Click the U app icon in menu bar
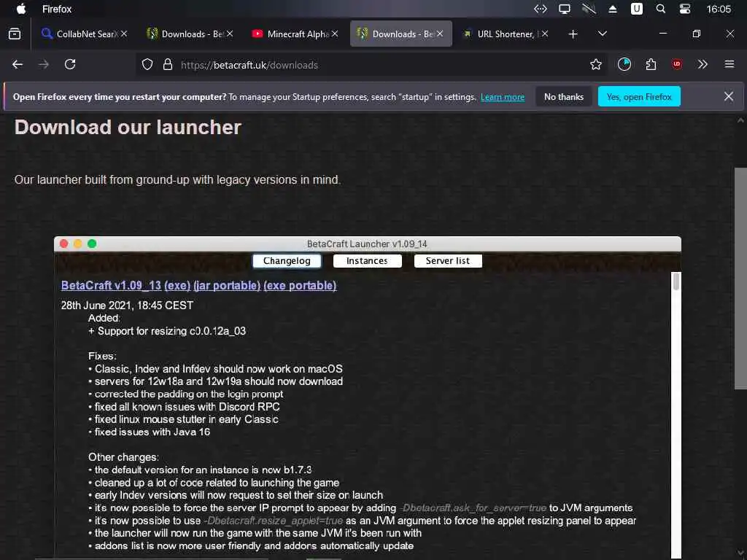 tap(636, 9)
